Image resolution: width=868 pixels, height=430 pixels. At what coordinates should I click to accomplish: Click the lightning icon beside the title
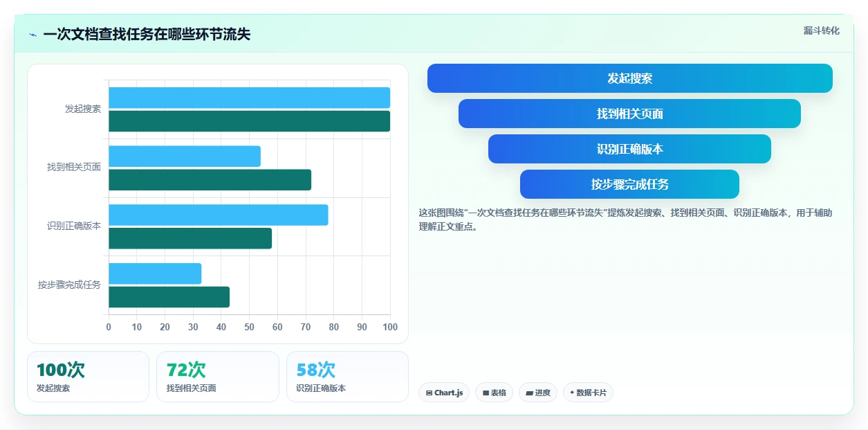[x=33, y=35]
